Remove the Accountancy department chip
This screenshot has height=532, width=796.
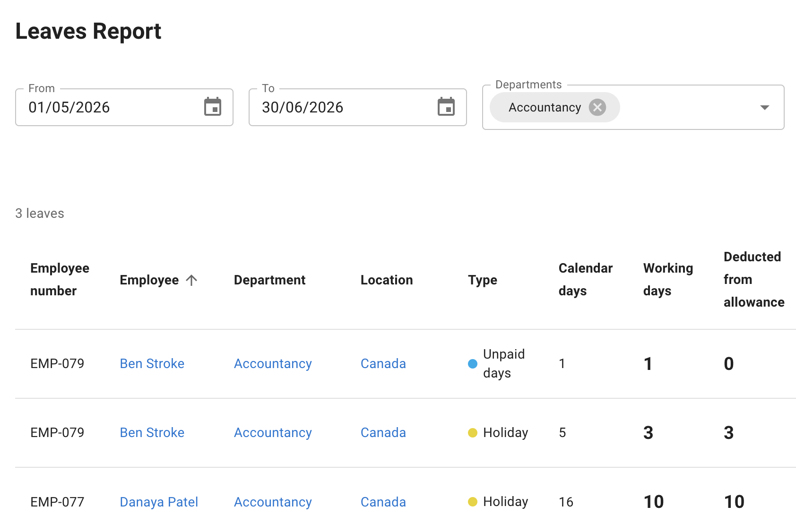[x=597, y=107]
